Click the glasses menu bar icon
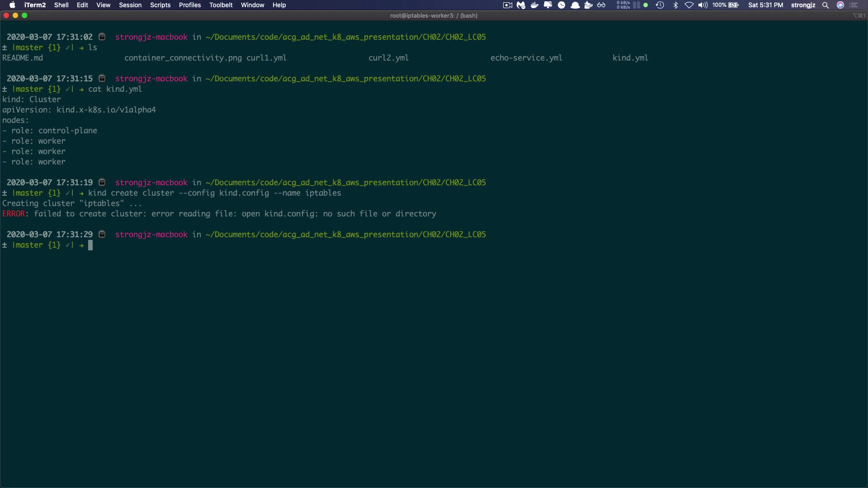The height and width of the screenshot is (488, 868). pyautogui.click(x=601, y=5)
